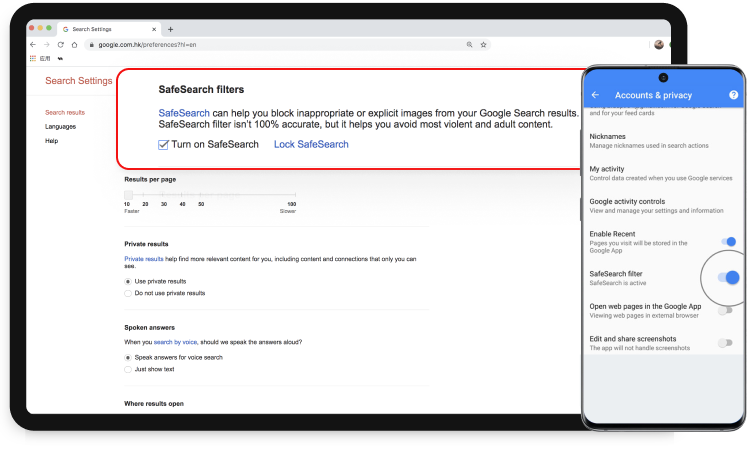Open the apps grid in bookmarks bar
Image resolution: width=747 pixels, height=449 pixels.
[32, 59]
